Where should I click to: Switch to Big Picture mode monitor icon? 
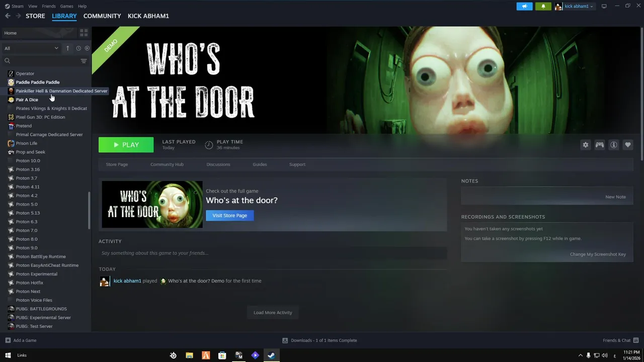(604, 6)
